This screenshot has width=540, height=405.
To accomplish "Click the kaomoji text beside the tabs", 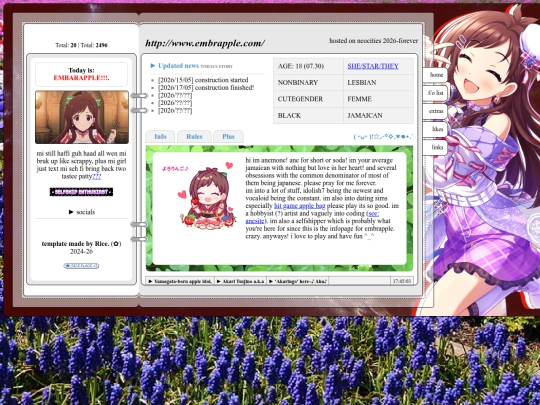I will 383,137.
